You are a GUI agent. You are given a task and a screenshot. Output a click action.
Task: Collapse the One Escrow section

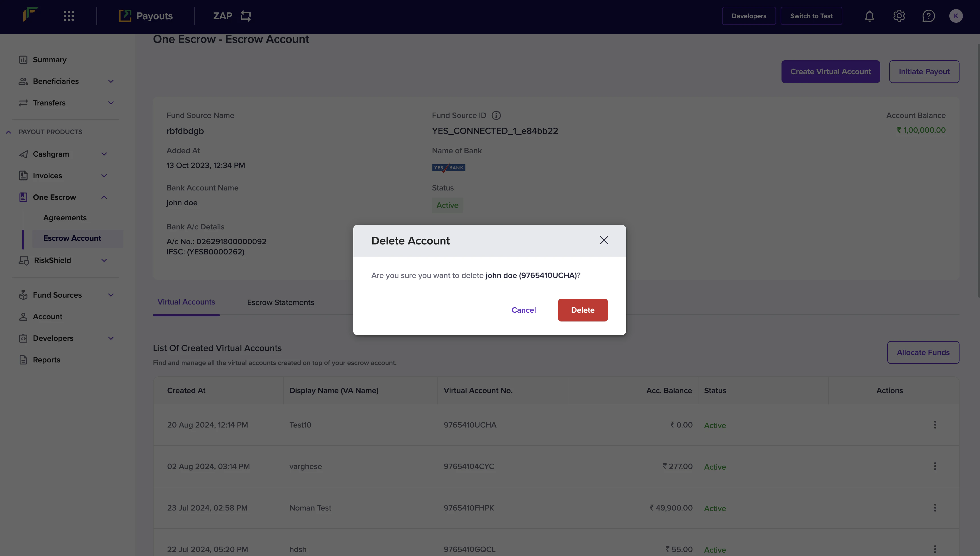click(x=104, y=198)
